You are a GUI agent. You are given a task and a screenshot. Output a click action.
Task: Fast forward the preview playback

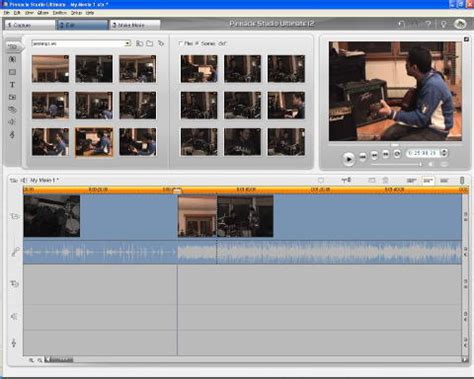click(386, 154)
